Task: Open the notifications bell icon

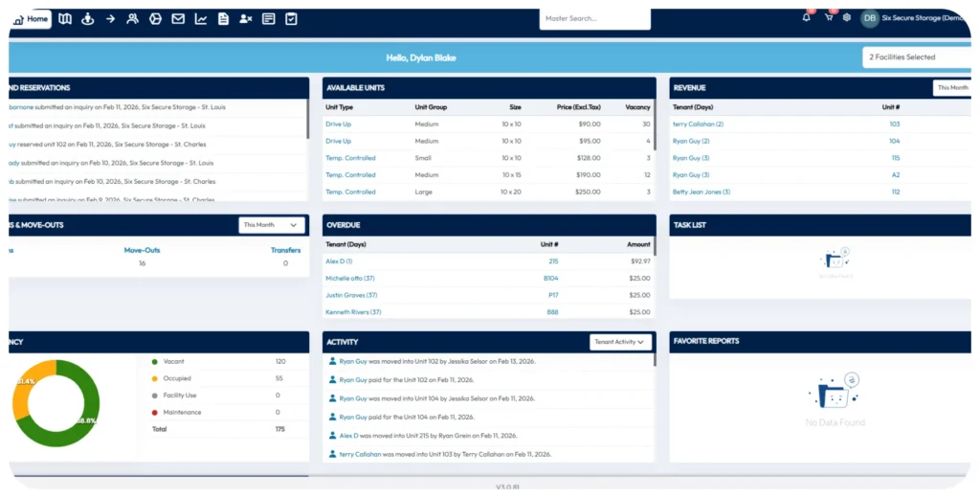Action: (806, 17)
